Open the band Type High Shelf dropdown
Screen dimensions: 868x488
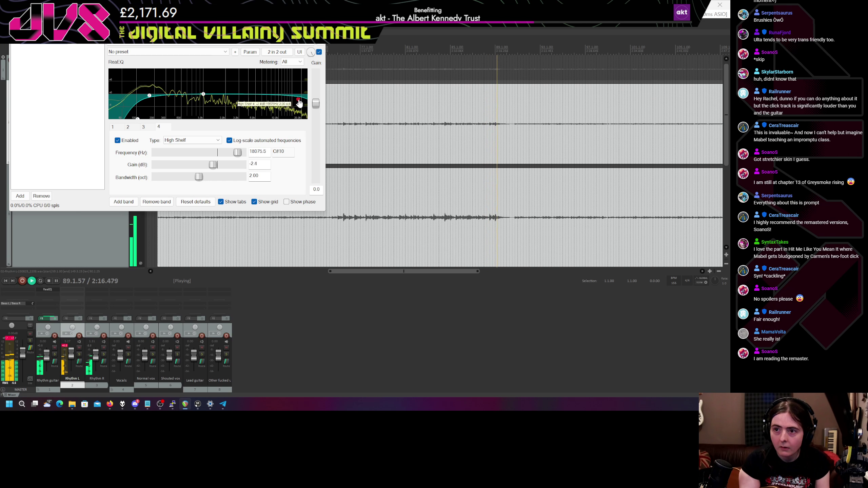192,140
